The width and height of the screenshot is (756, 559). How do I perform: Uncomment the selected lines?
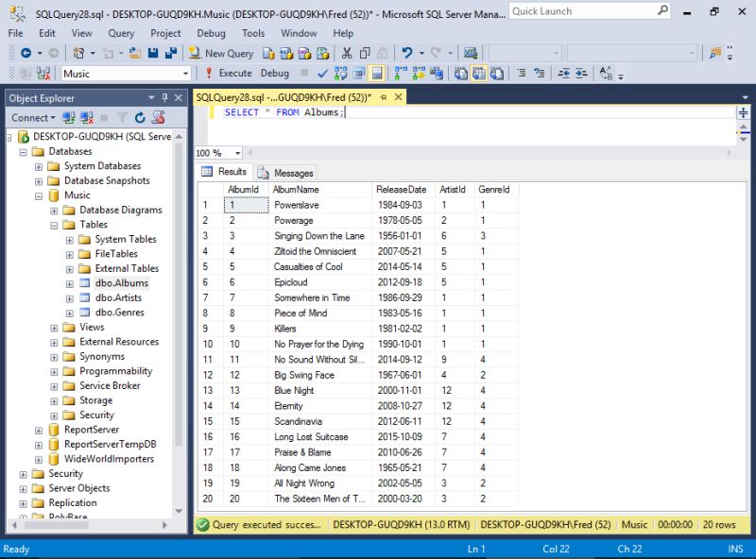pos(539,74)
